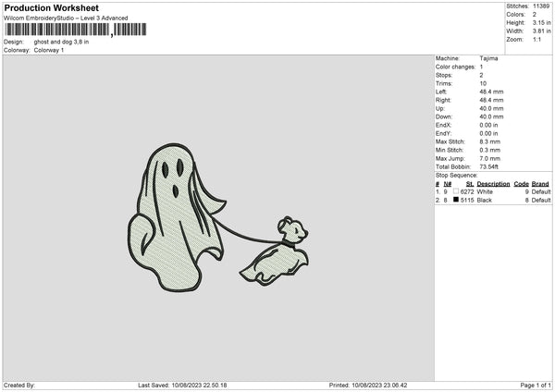Click the 'Description' column header
555x392 pixels.
pos(493,184)
